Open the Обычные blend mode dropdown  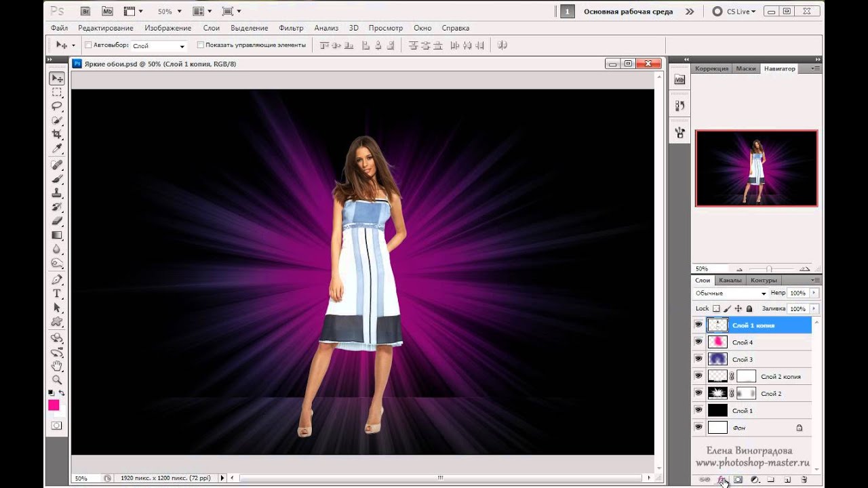pyautogui.click(x=731, y=293)
